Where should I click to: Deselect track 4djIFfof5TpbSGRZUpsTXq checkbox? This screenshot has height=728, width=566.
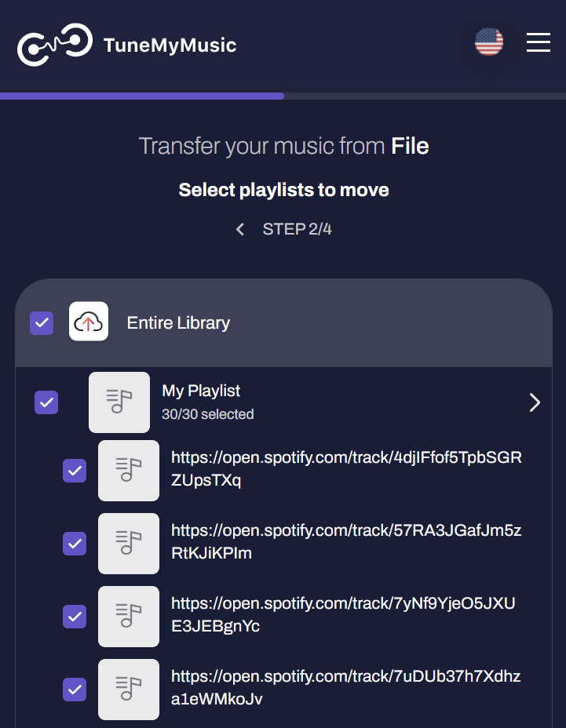[x=75, y=471]
